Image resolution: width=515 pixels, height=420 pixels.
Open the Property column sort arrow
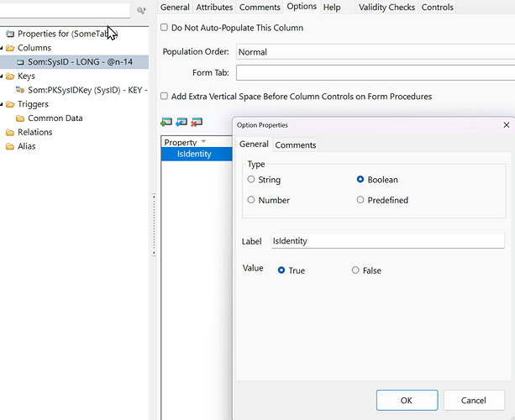(x=203, y=143)
